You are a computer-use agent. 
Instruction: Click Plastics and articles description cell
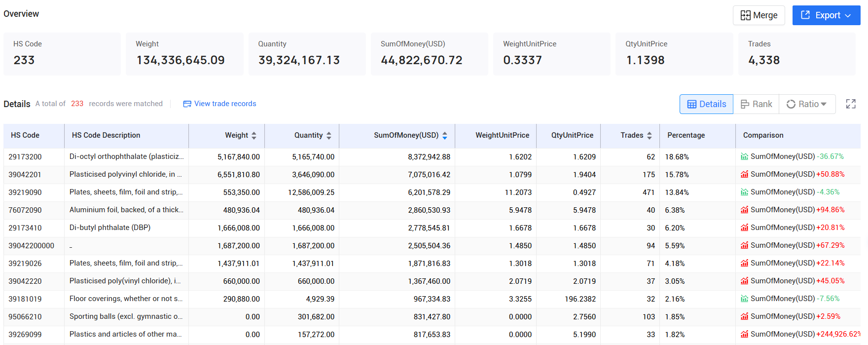126,334
